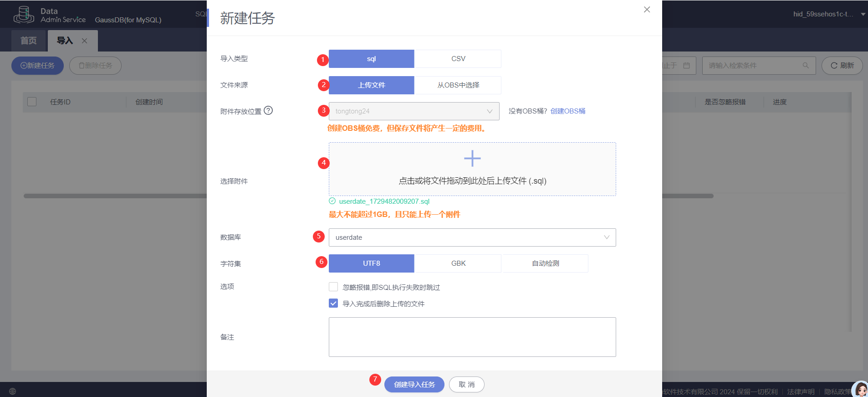Open the tongtong24 OBS bucket dropdown

tap(414, 111)
